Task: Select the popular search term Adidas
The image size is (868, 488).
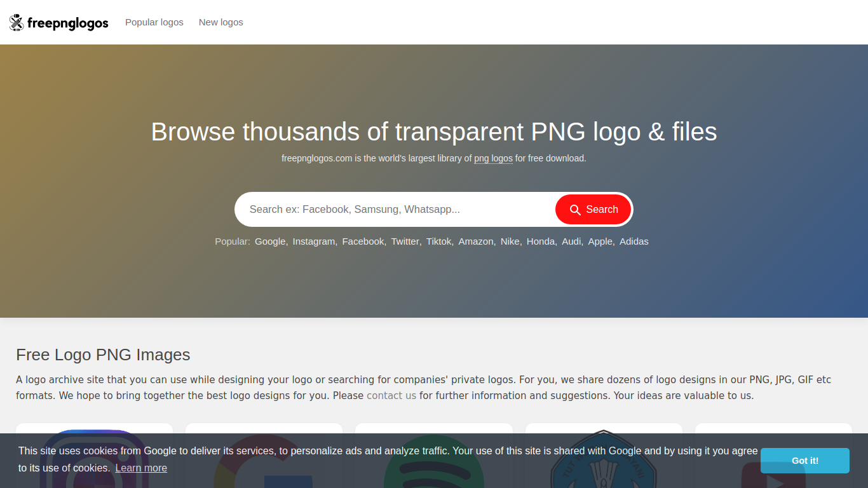Action: 634,241
